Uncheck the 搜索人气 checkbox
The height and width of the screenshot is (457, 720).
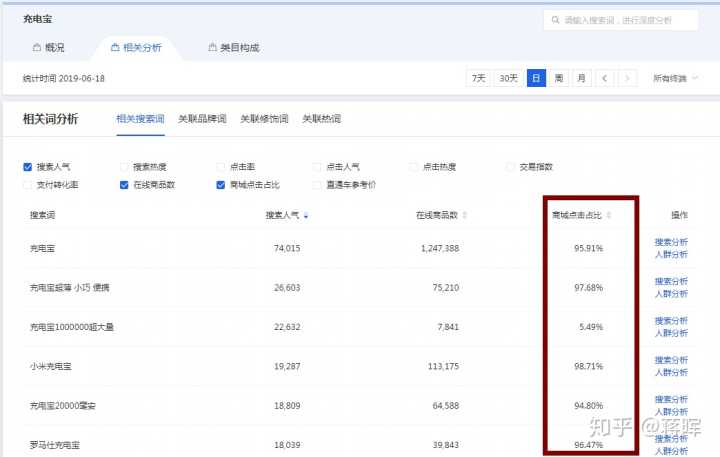27,167
